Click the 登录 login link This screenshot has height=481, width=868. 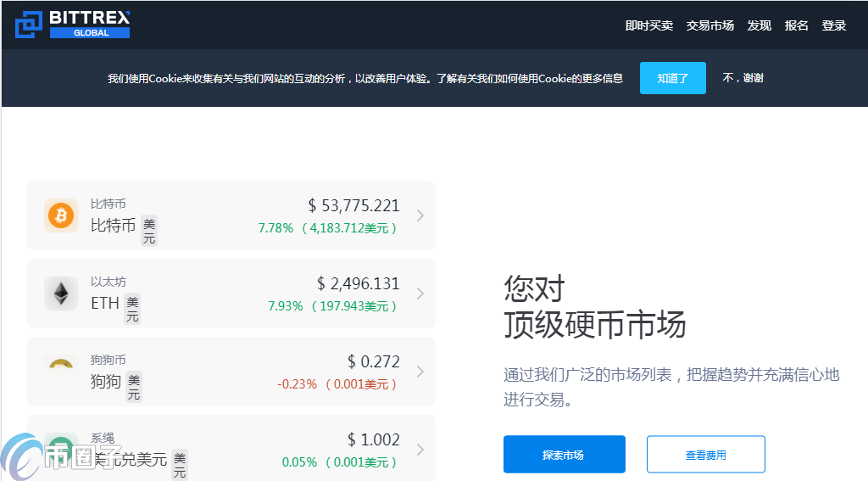pos(833,25)
